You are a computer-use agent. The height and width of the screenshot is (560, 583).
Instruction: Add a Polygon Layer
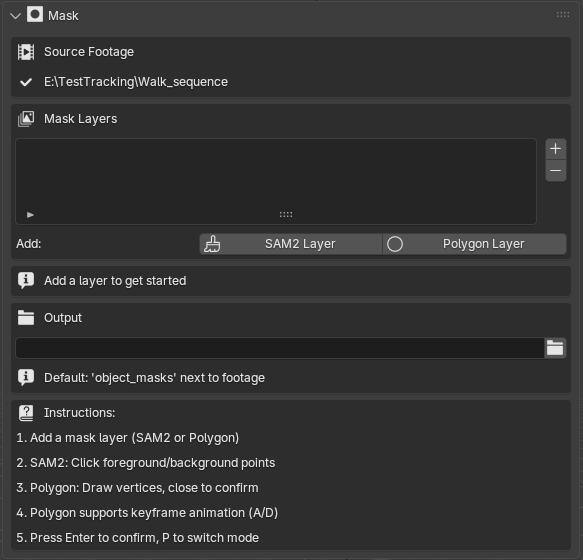(x=474, y=244)
